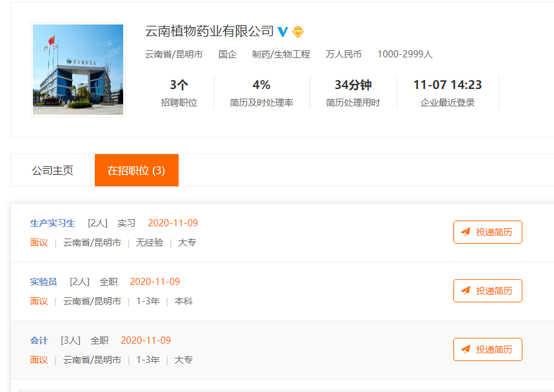This screenshot has width=554, height=392.
Task: Click the 生产实习生 posting date 2020-11-09
Action: coord(173,223)
